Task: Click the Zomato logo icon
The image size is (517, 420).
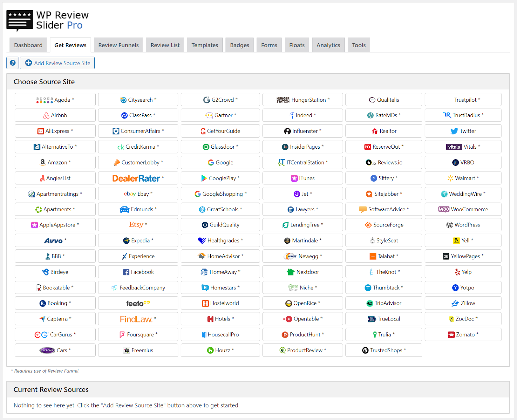Action: coord(451,335)
